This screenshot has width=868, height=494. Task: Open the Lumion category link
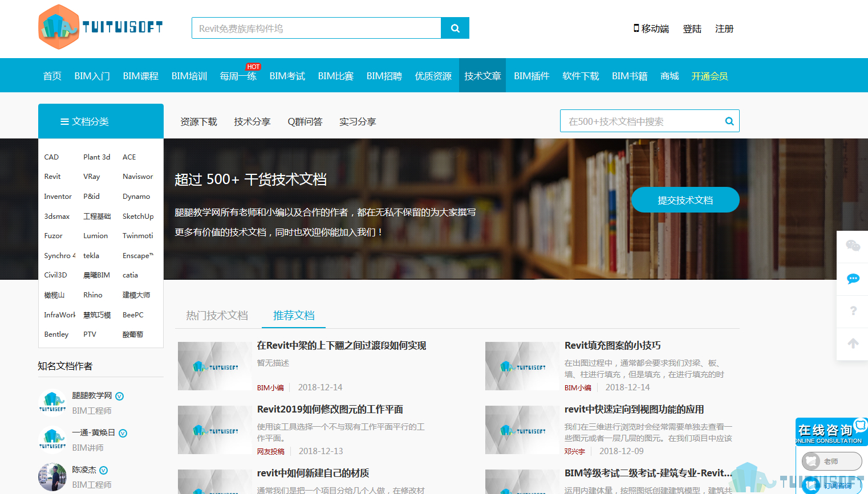click(x=95, y=236)
